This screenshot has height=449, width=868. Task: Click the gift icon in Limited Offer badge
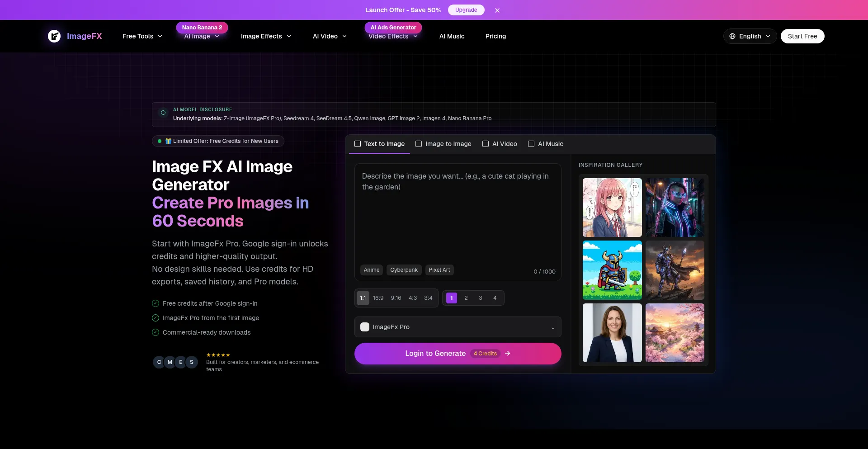(168, 141)
